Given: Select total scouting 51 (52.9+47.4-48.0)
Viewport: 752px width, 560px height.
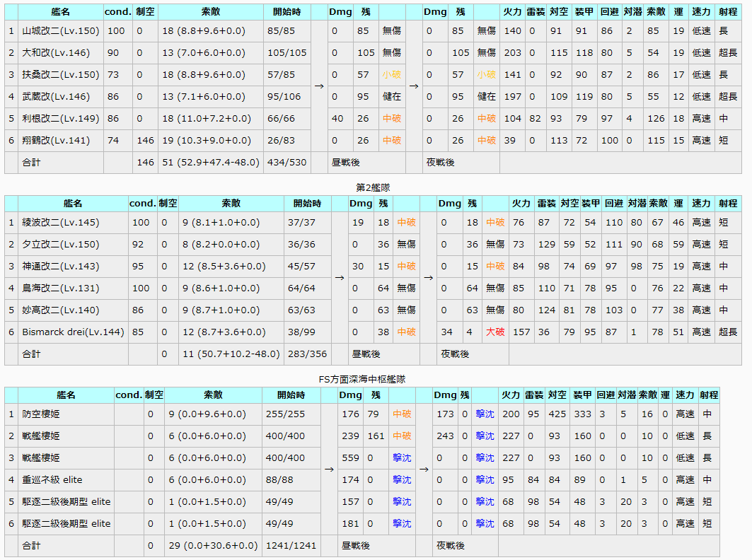Looking at the screenshot, I should pos(211,163).
